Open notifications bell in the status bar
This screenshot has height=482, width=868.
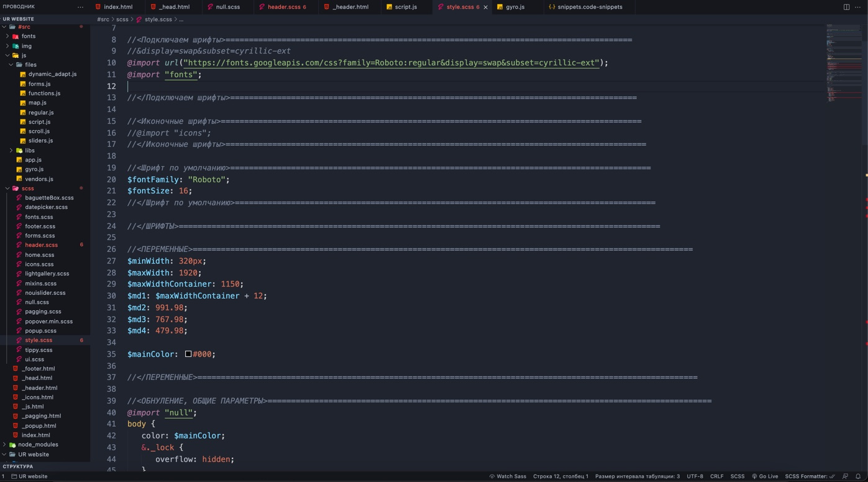[x=858, y=476]
